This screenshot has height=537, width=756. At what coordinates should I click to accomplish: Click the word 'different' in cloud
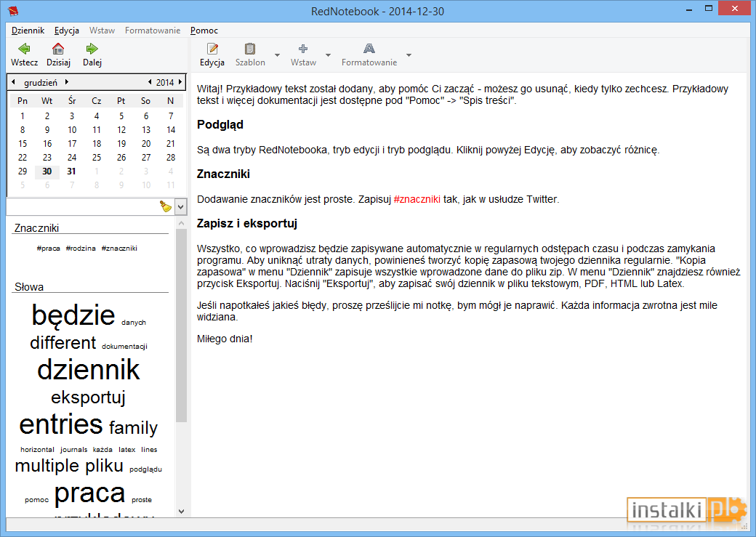click(63, 343)
